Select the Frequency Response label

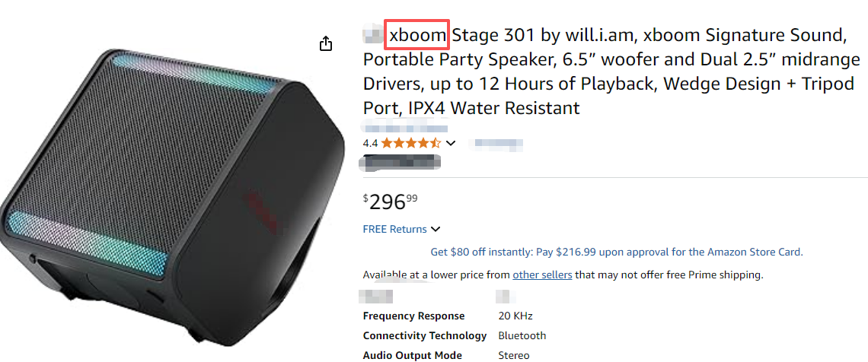(x=413, y=316)
